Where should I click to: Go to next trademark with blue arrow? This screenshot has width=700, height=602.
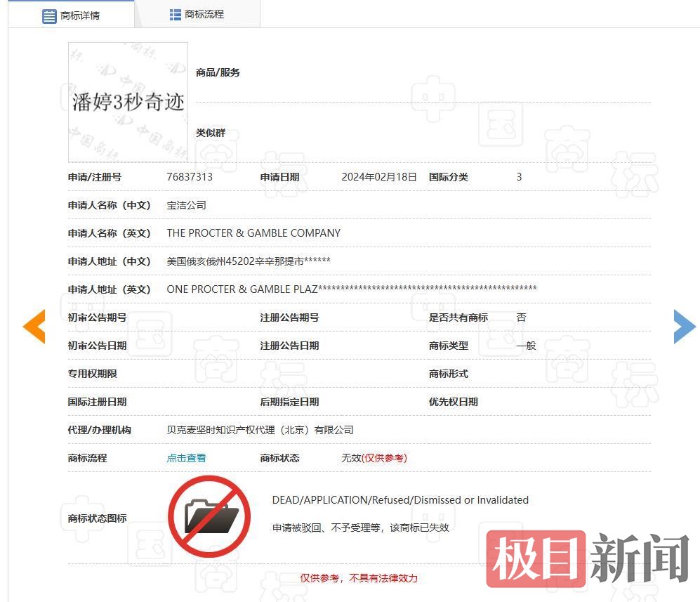(684, 327)
